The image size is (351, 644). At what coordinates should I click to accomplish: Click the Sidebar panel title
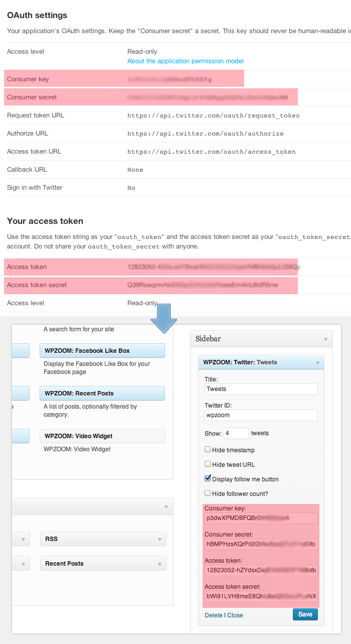(x=208, y=339)
